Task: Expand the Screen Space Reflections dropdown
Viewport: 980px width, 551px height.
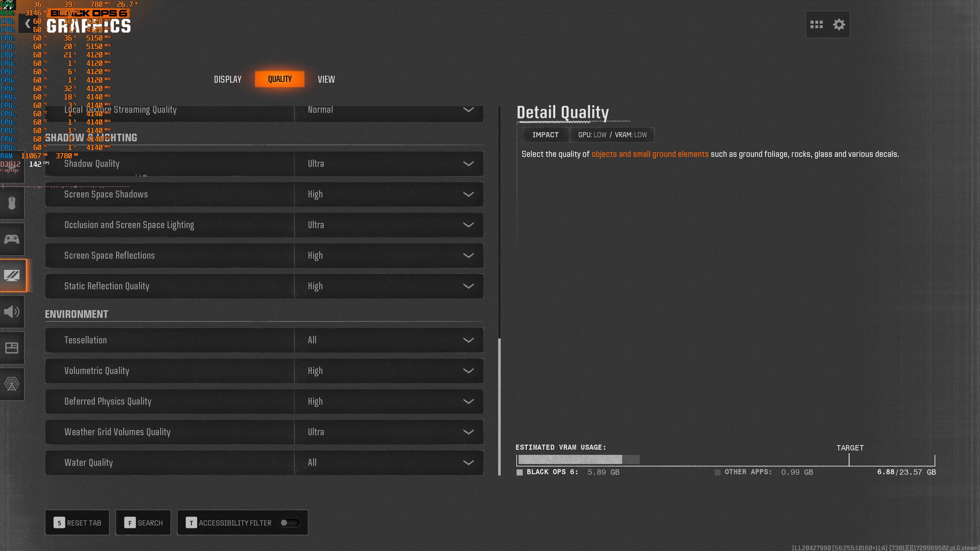Action: pos(388,256)
